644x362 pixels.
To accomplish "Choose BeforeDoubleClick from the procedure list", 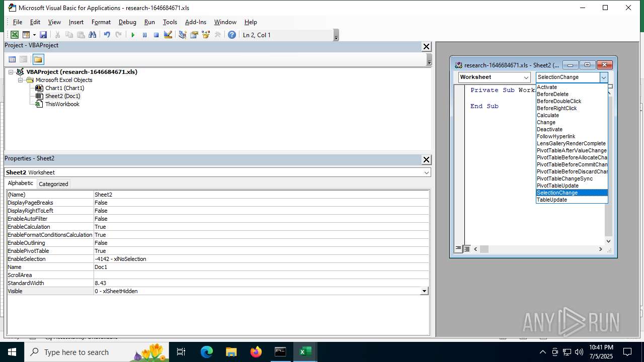I will coord(572,101).
